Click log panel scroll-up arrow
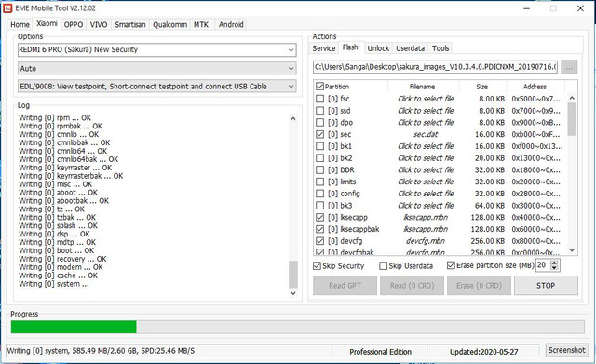This screenshot has width=596, height=364. click(293, 118)
